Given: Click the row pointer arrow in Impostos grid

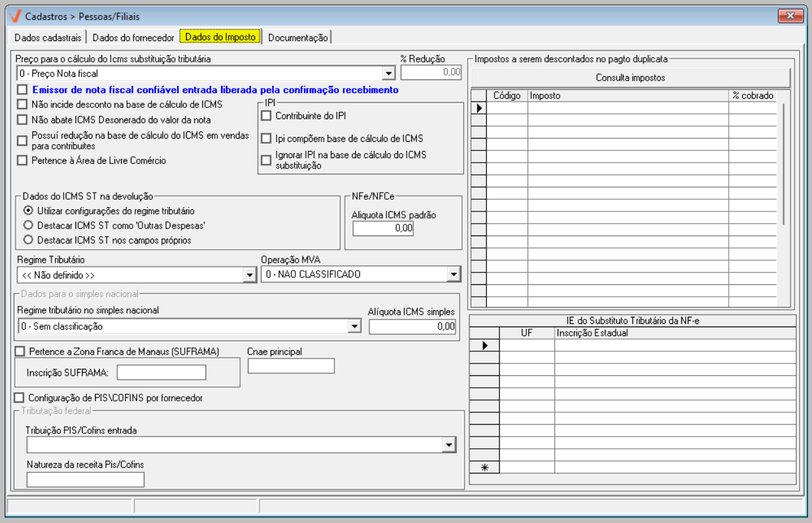Looking at the screenshot, I should 479,108.
